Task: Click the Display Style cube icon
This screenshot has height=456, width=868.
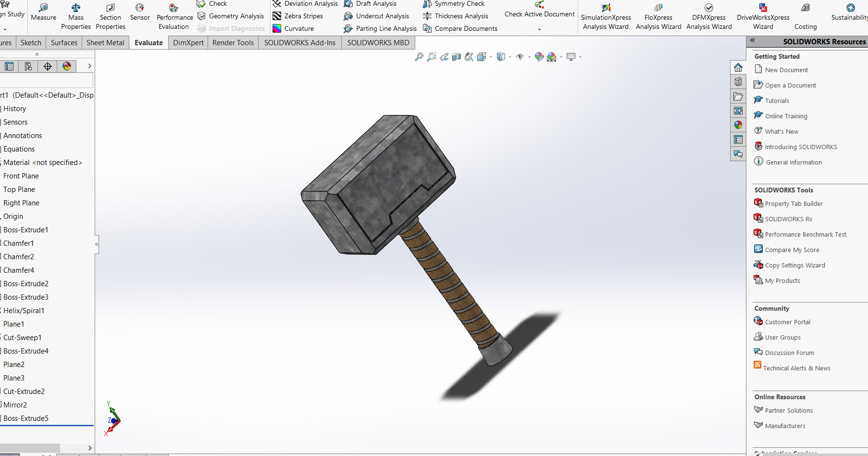Action: (x=501, y=57)
